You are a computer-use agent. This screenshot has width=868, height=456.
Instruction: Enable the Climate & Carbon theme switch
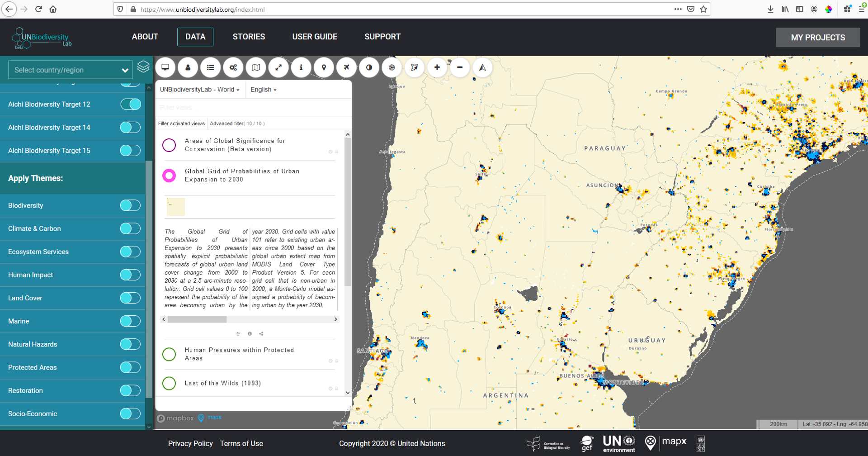pos(130,228)
